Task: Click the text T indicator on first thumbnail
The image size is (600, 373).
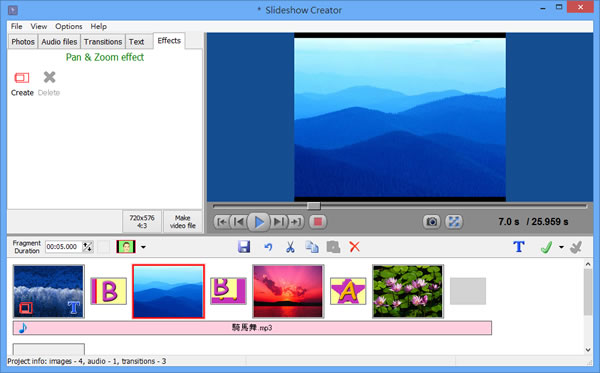Action: coord(73,307)
